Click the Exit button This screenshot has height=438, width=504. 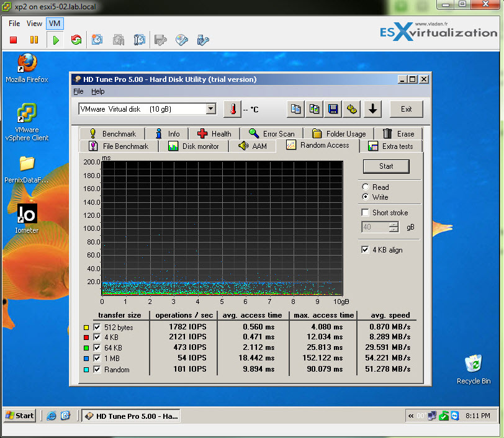pos(407,109)
